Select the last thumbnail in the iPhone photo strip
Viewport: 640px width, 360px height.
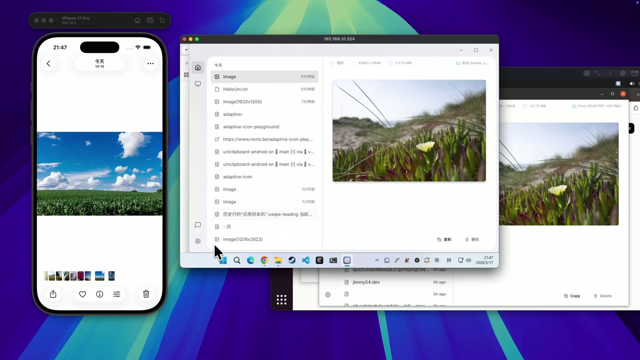[111, 276]
